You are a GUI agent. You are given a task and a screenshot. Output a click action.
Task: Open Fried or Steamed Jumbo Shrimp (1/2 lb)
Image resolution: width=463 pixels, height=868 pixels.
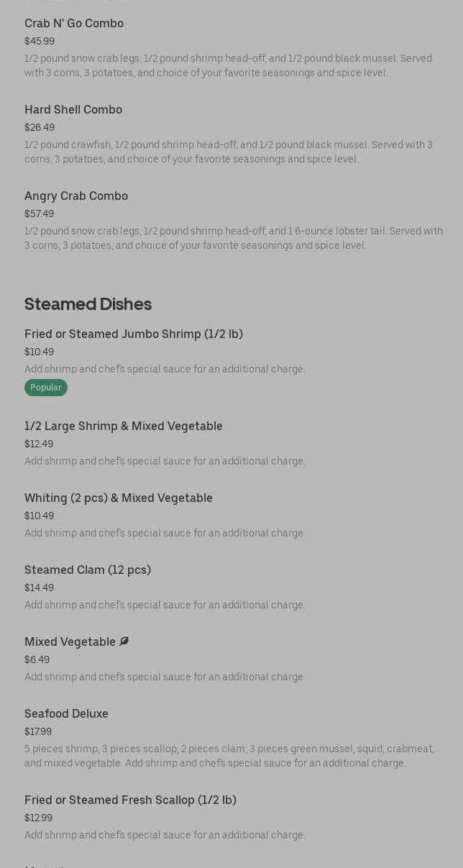pos(134,334)
